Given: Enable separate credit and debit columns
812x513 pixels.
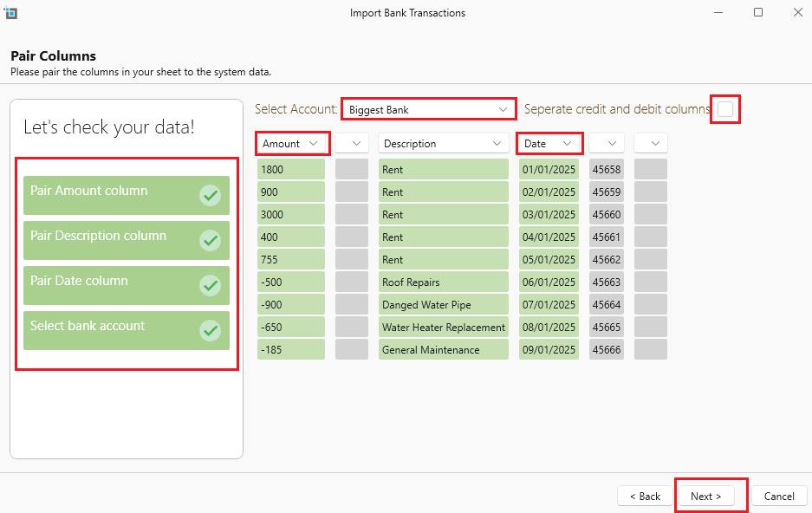Looking at the screenshot, I should click(x=725, y=109).
